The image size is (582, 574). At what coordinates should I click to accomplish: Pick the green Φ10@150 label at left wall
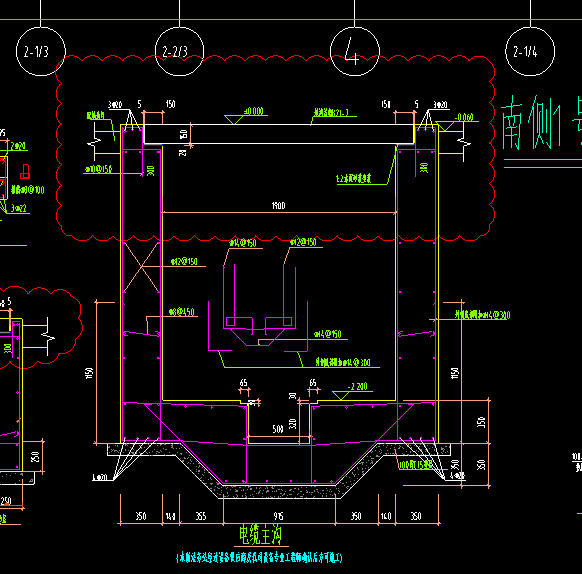98,169
